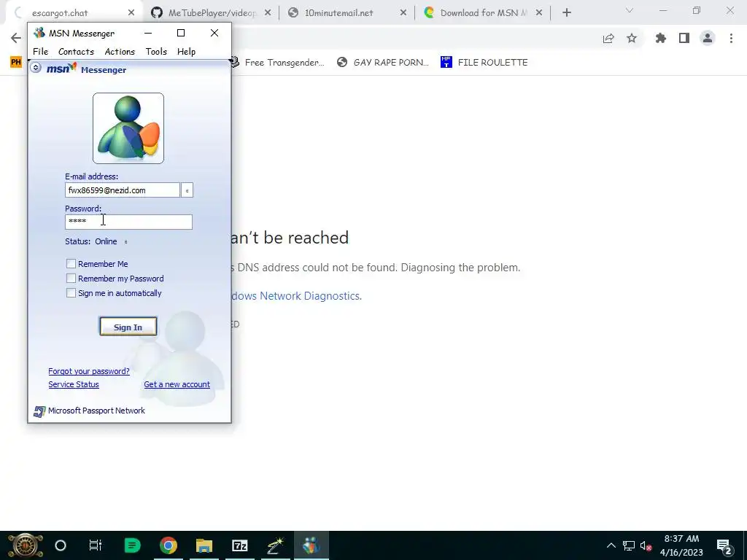Click the MSN Messenger title bar icon

(x=39, y=33)
